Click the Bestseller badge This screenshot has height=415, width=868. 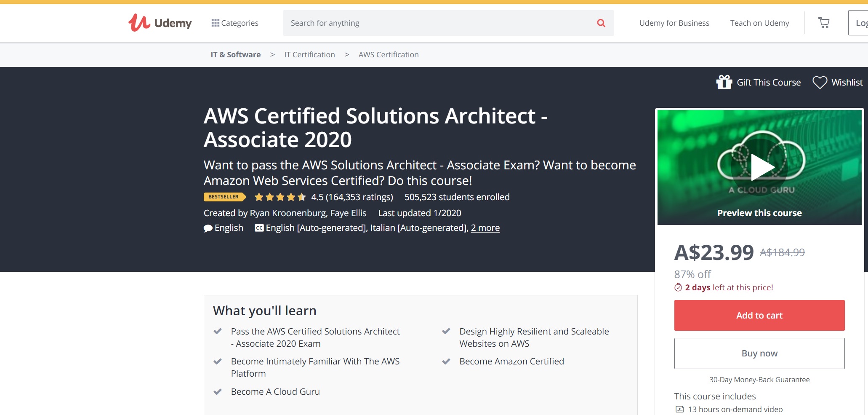(224, 197)
